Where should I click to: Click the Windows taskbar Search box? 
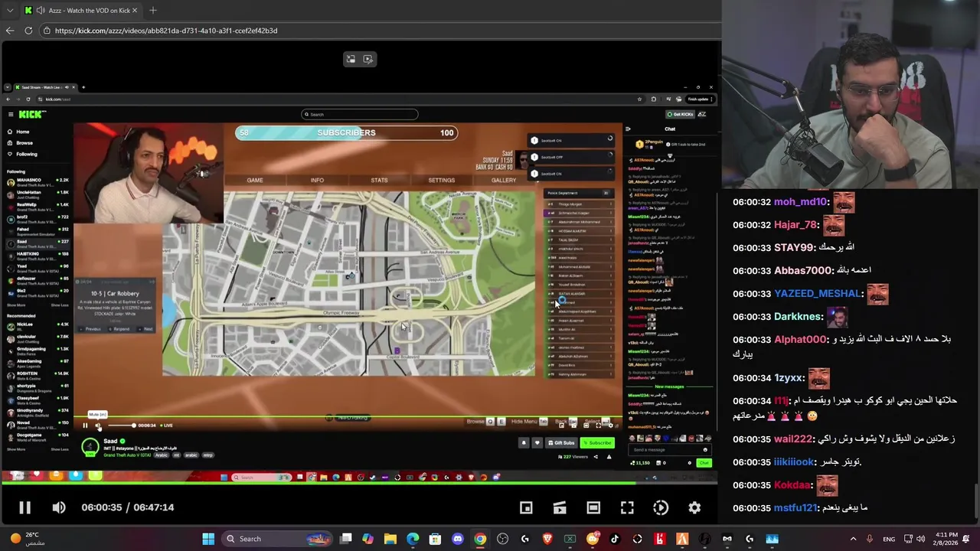278,539
